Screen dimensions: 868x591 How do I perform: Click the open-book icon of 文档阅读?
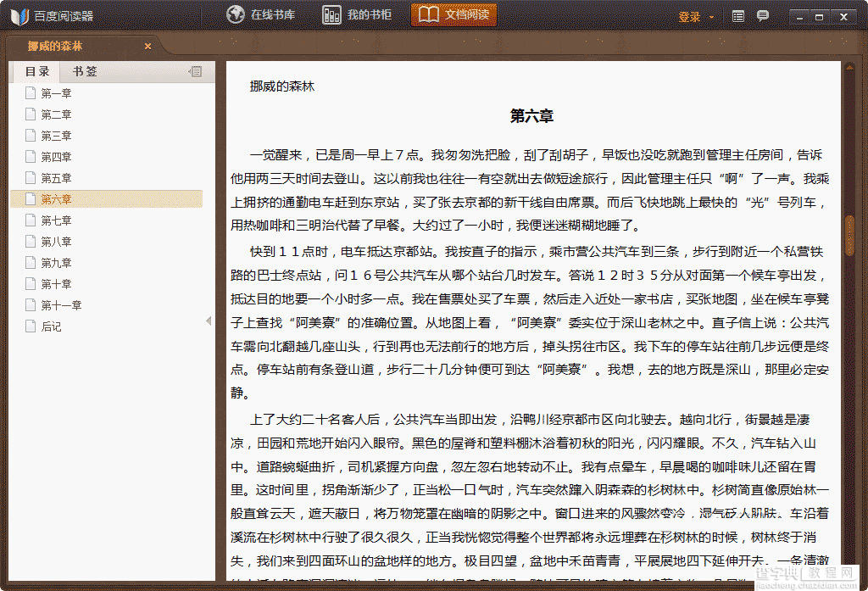(x=429, y=14)
